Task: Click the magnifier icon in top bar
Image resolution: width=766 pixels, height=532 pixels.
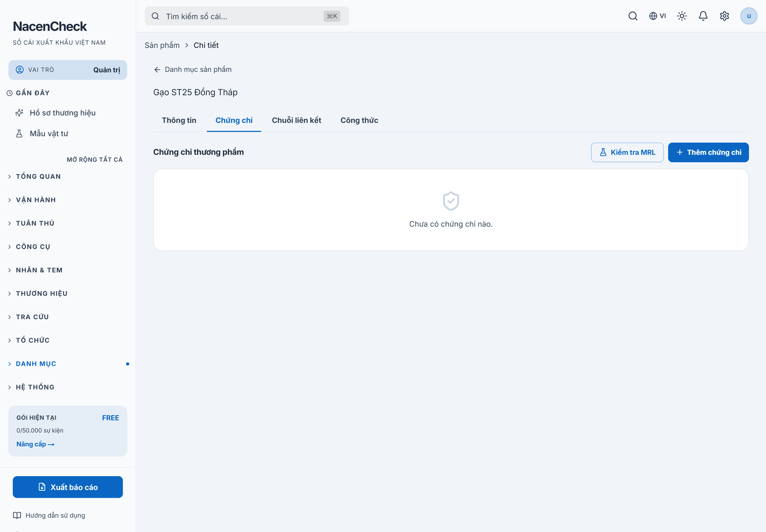Action: click(x=633, y=16)
